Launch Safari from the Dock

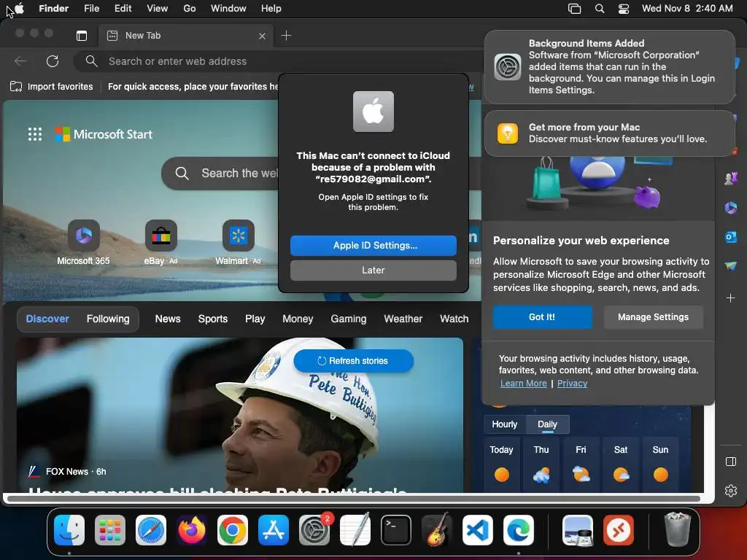(x=151, y=530)
